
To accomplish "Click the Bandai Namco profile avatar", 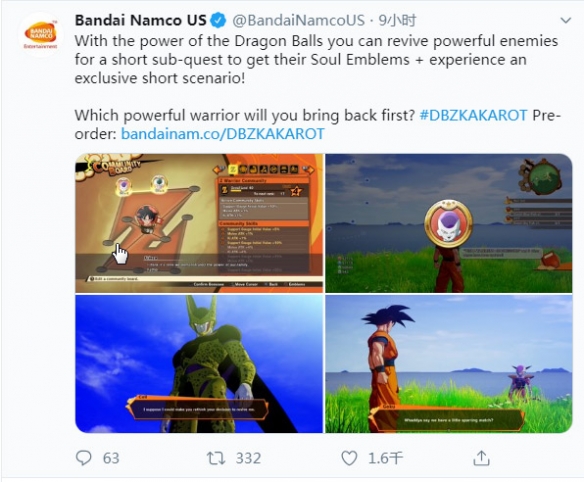I will click(40, 34).
